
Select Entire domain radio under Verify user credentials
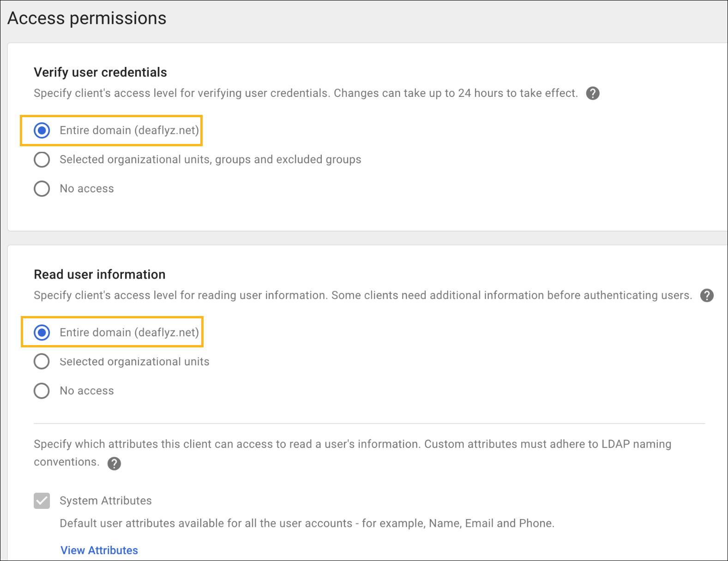[x=42, y=131]
